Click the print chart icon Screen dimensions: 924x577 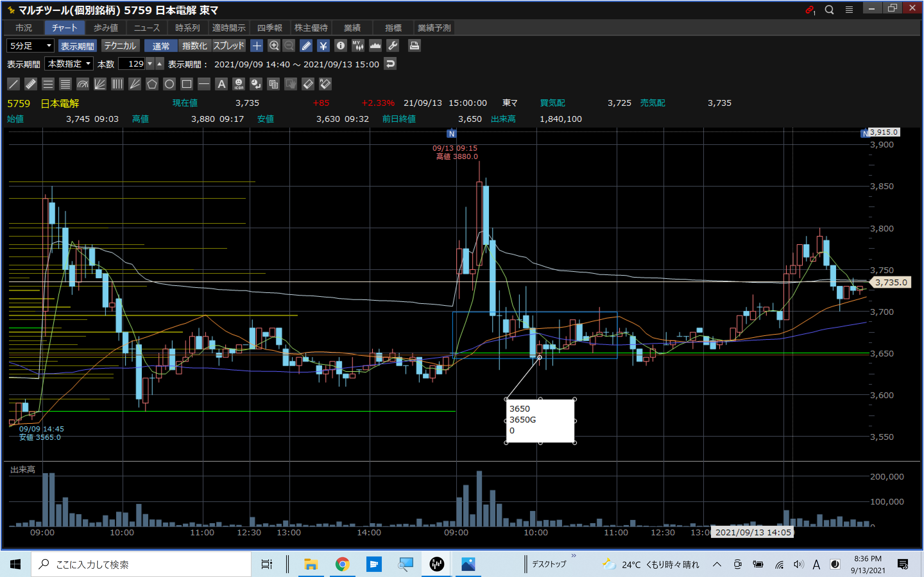[x=414, y=46]
